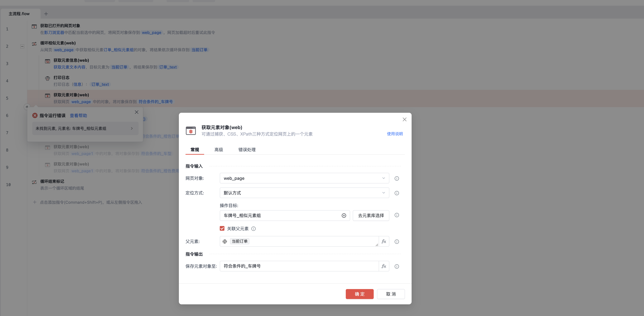Image resolution: width=644 pixels, height=316 pixels.
Task: Click info icon beside 关联父元素 checkbox
Action: tap(254, 229)
